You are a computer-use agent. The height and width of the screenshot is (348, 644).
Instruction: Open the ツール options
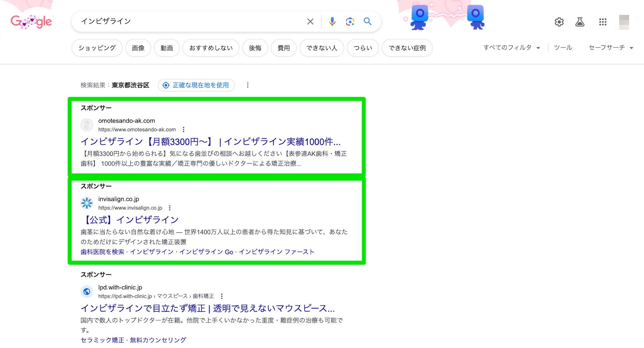[563, 48]
